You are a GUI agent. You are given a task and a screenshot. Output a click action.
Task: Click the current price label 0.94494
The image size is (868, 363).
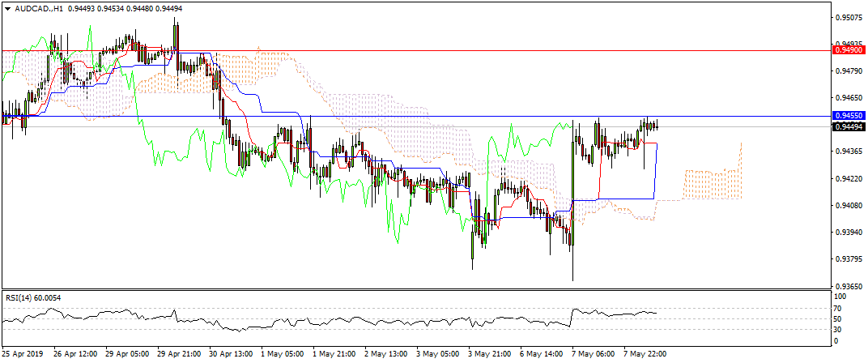[x=849, y=127]
